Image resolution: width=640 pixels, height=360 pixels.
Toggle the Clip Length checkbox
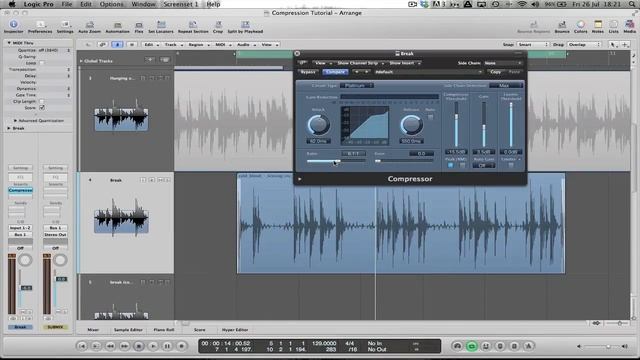click(42, 101)
